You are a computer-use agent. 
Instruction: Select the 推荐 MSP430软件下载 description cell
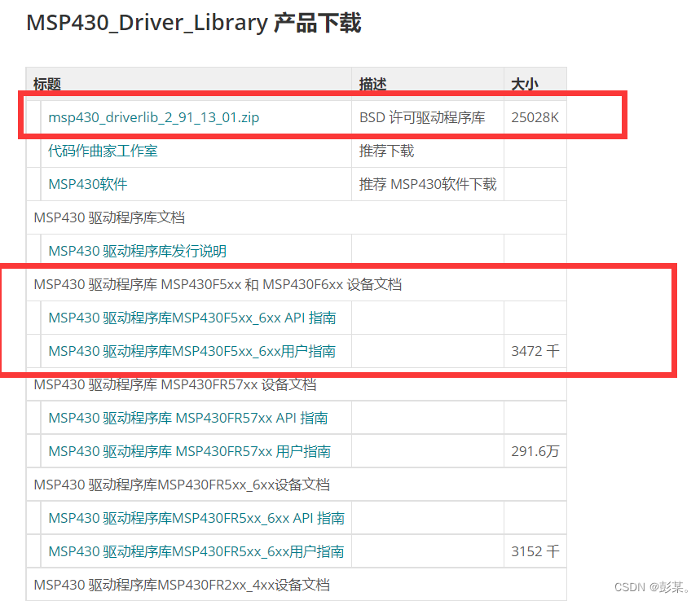[428, 184]
